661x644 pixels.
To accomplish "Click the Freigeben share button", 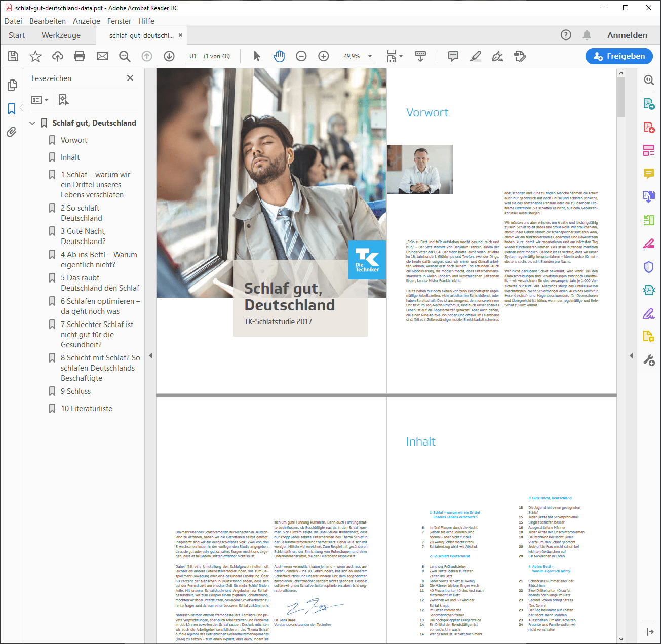I will (x=619, y=56).
